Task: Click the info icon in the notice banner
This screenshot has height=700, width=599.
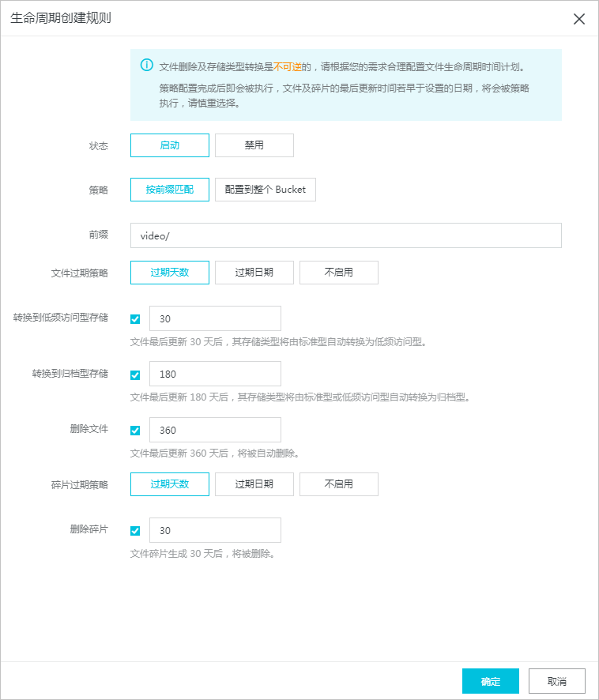Action: pyautogui.click(x=146, y=65)
